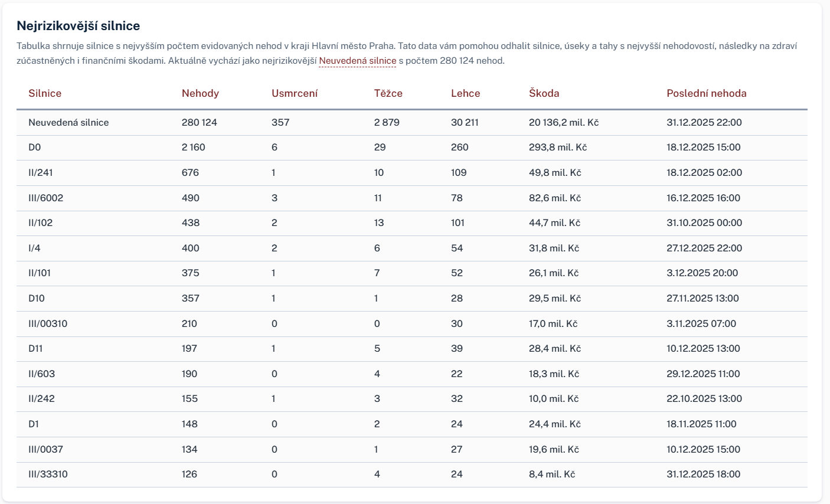This screenshot has height=504, width=830.
Task: Select the II/241 road row
Action: (x=412, y=173)
